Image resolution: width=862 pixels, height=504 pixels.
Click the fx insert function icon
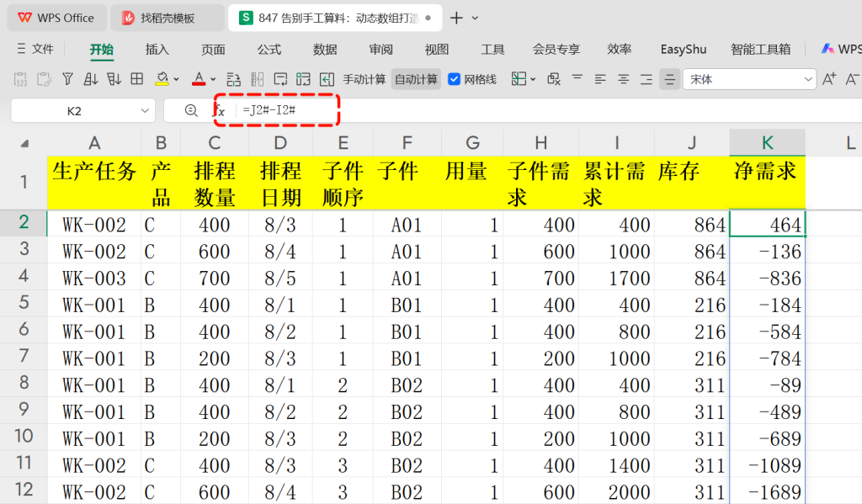[220, 110]
